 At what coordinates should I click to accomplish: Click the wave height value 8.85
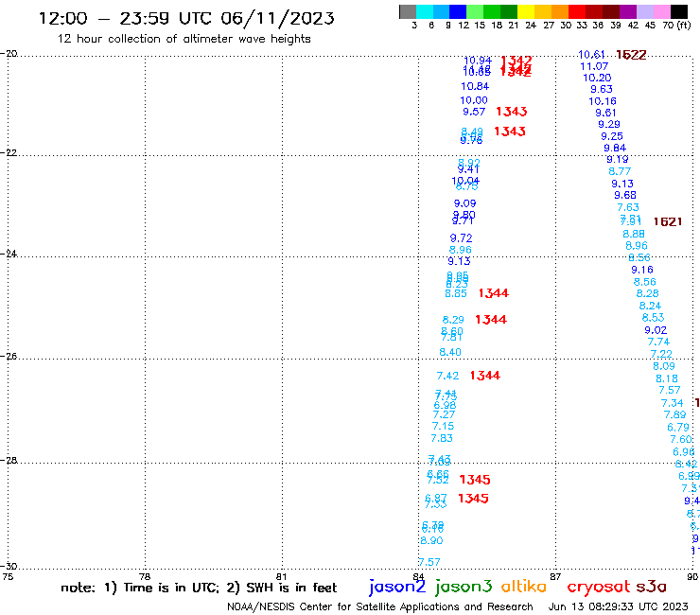click(x=455, y=294)
